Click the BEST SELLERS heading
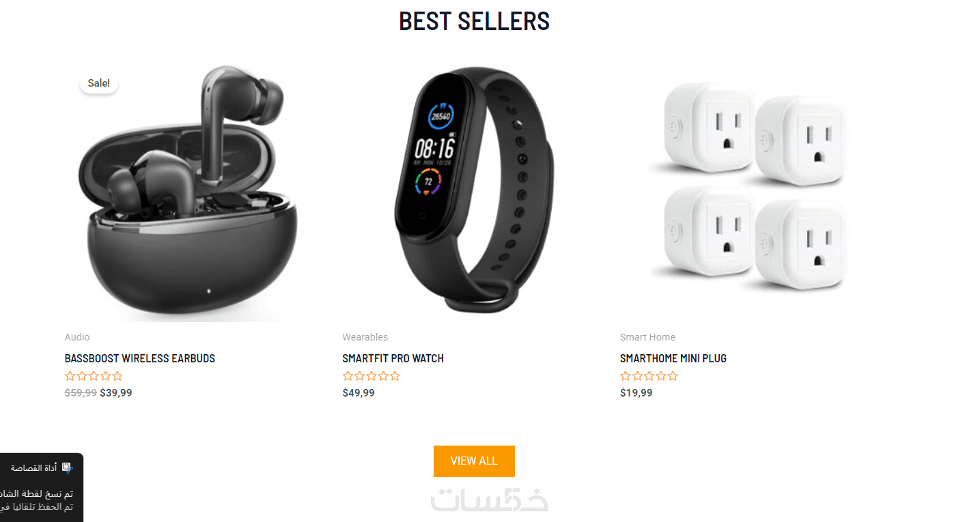Screen dimensions: 980x522 pos(475,21)
